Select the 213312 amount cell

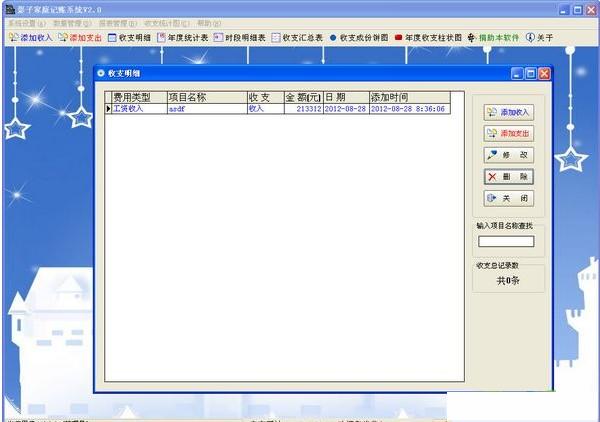pos(304,109)
